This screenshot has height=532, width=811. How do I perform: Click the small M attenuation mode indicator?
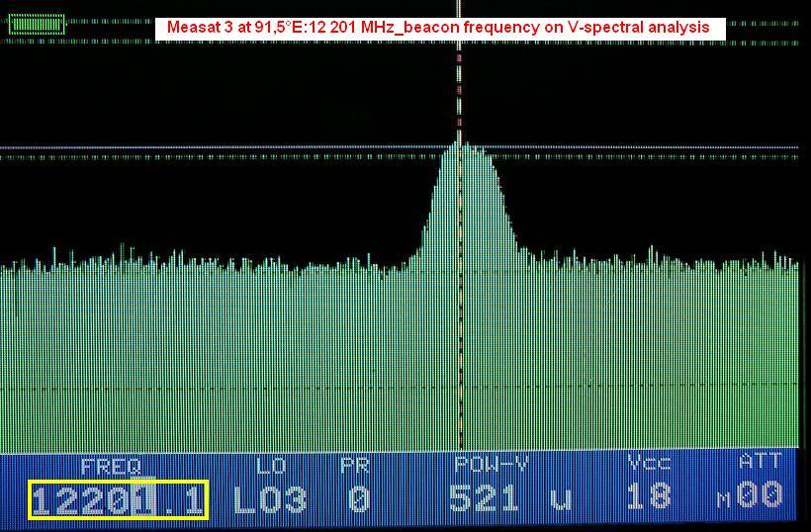[x=724, y=501]
